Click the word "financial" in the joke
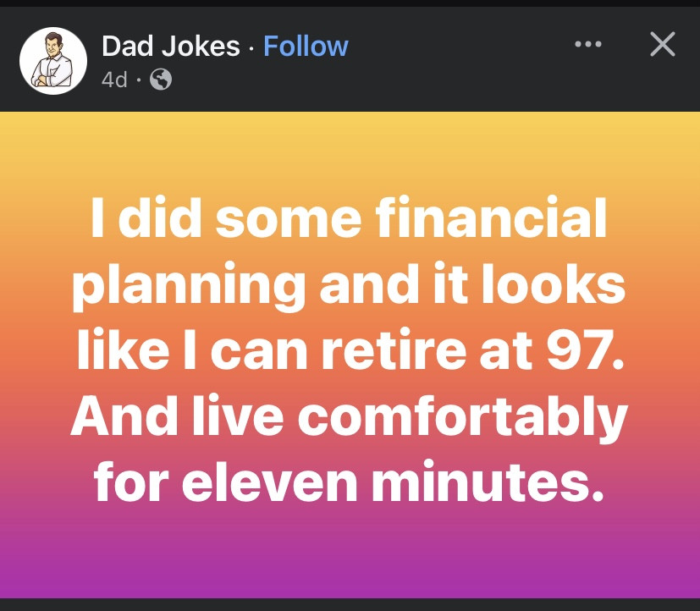 (491, 217)
